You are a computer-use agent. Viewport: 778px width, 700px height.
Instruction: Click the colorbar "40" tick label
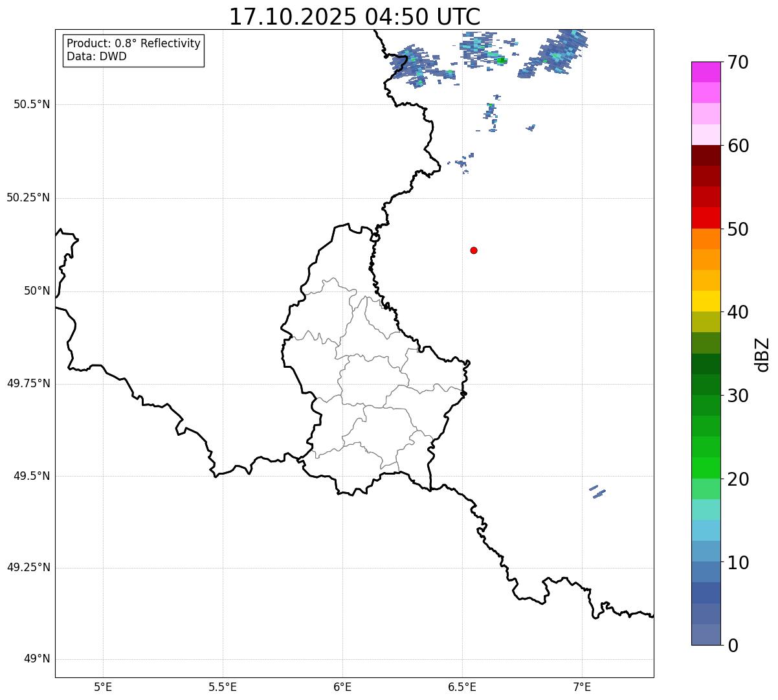pyautogui.click(x=738, y=312)
